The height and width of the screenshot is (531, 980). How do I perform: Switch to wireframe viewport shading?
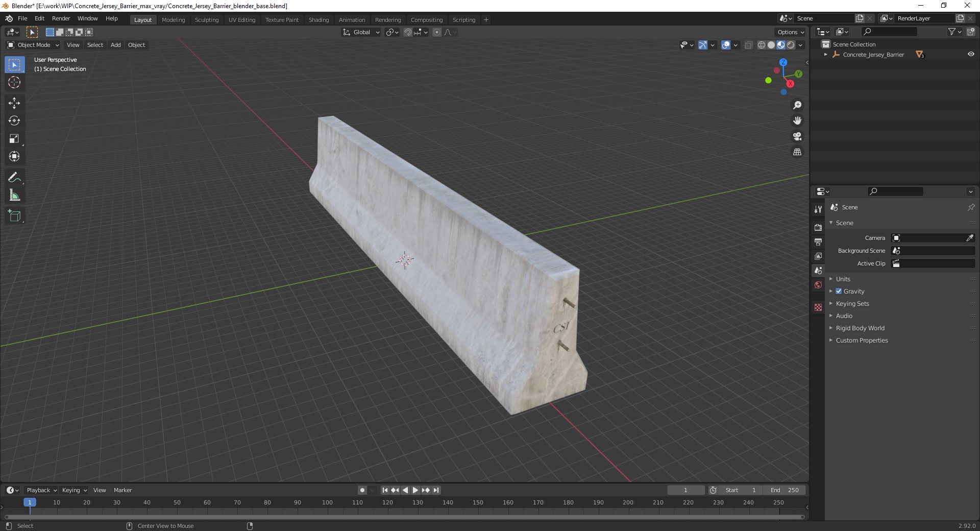[762, 45]
